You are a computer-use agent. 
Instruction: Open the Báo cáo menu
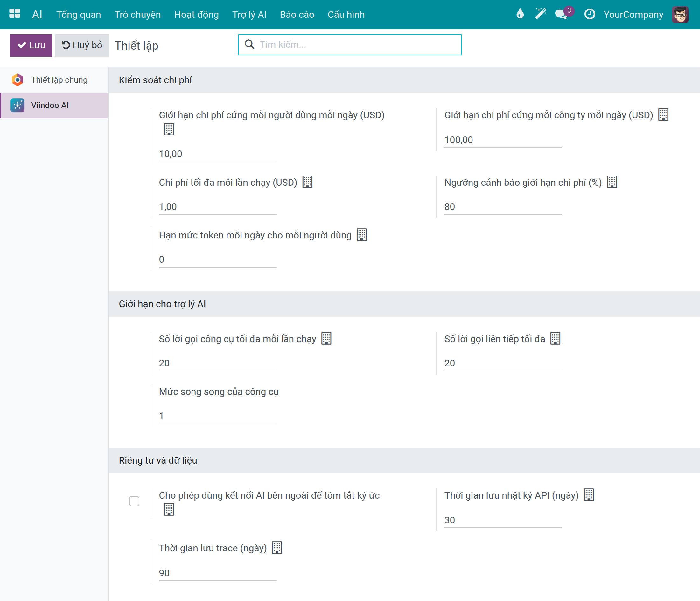[297, 15]
